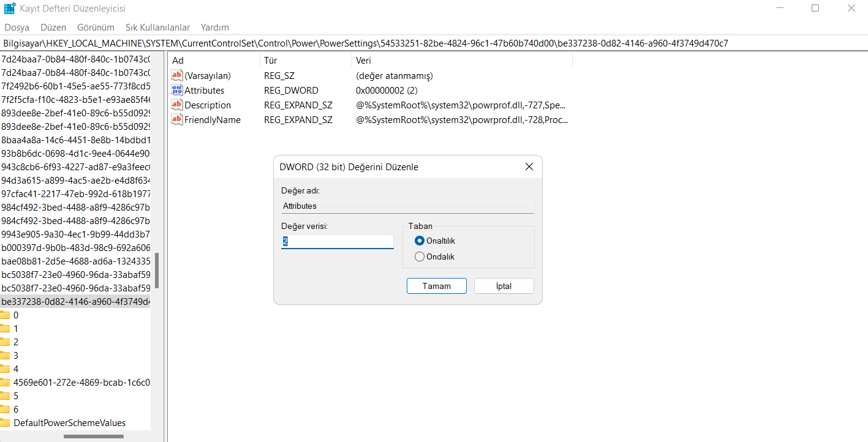
Task: Click the folder icon of subkey 2
Action: pos(5,342)
